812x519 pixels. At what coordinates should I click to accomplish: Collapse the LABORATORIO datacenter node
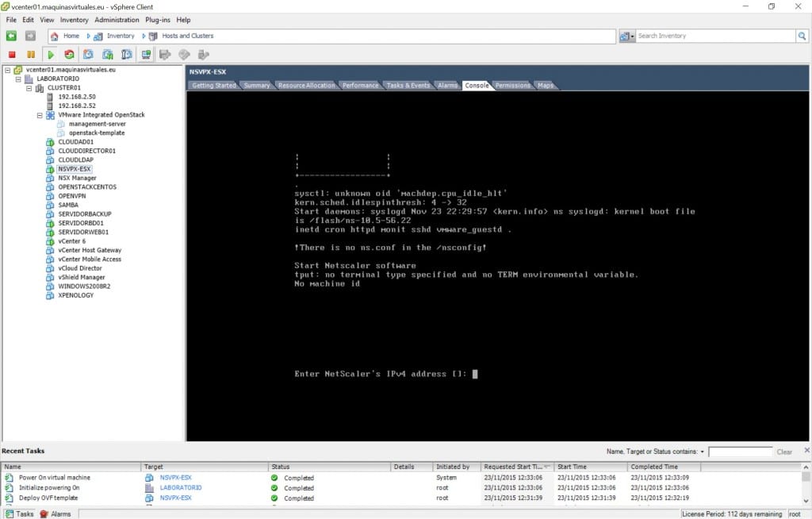18,79
